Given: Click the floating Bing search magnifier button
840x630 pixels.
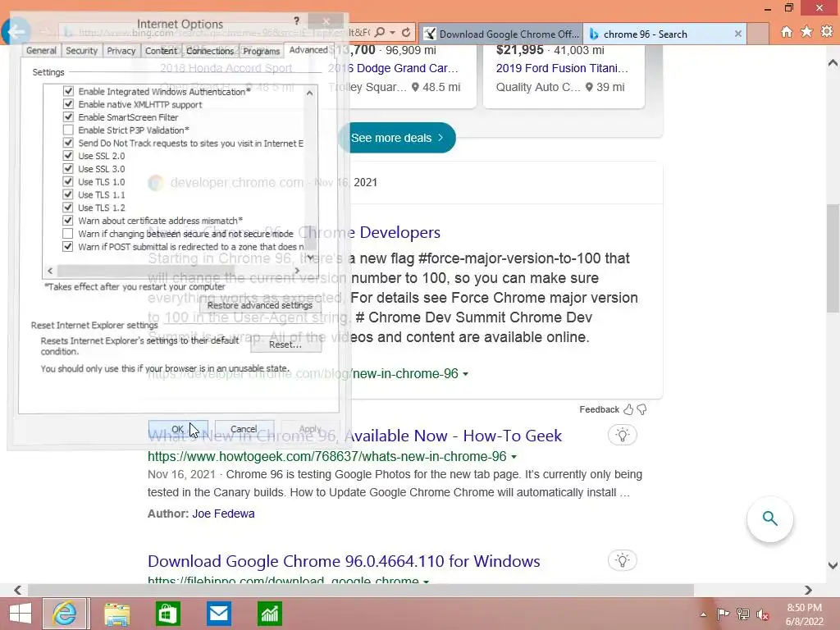Looking at the screenshot, I should coord(769,518).
